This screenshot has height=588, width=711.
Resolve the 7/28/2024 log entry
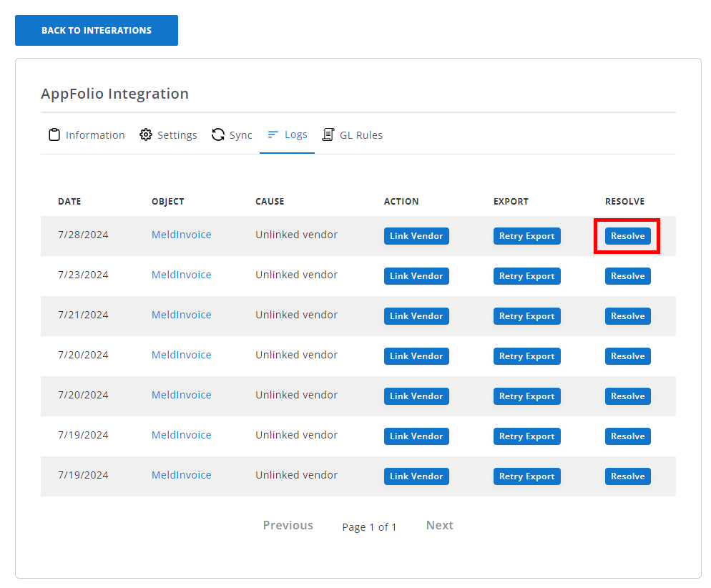[627, 236]
